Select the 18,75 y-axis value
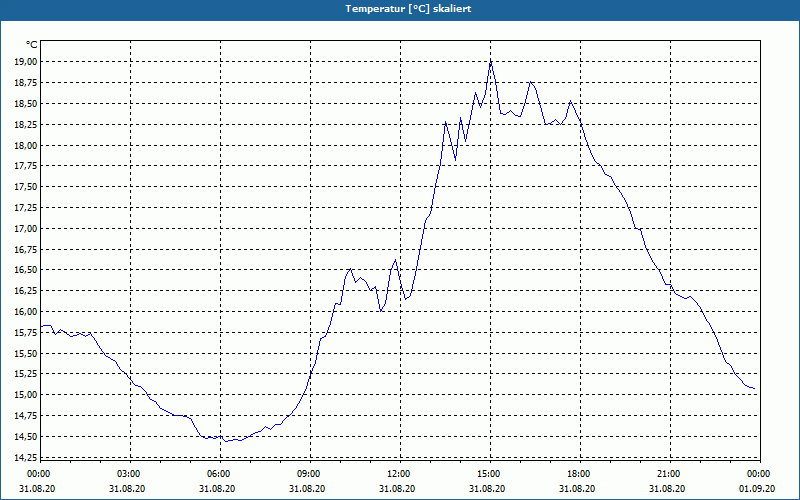The height and width of the screenshot is (500, 800). (x=28, y=83)
